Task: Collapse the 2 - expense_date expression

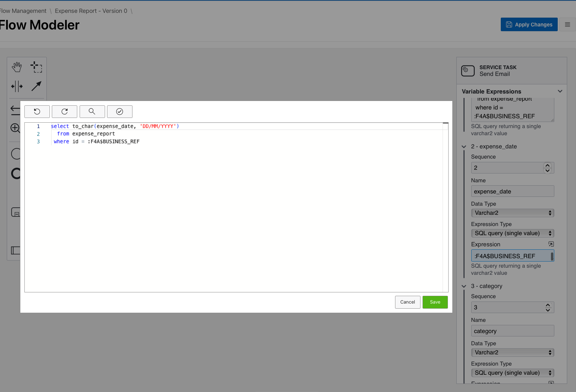Action: pos(464,147)
